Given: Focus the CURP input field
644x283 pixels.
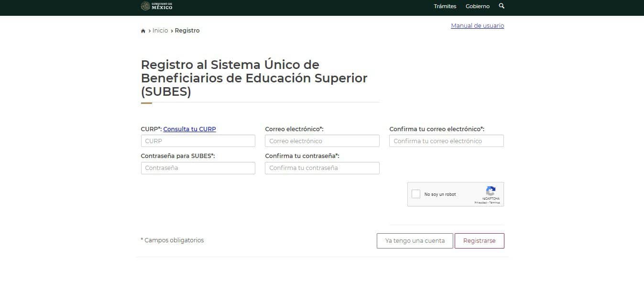Looking at the screenshot, I should click(x=198, y=141).
